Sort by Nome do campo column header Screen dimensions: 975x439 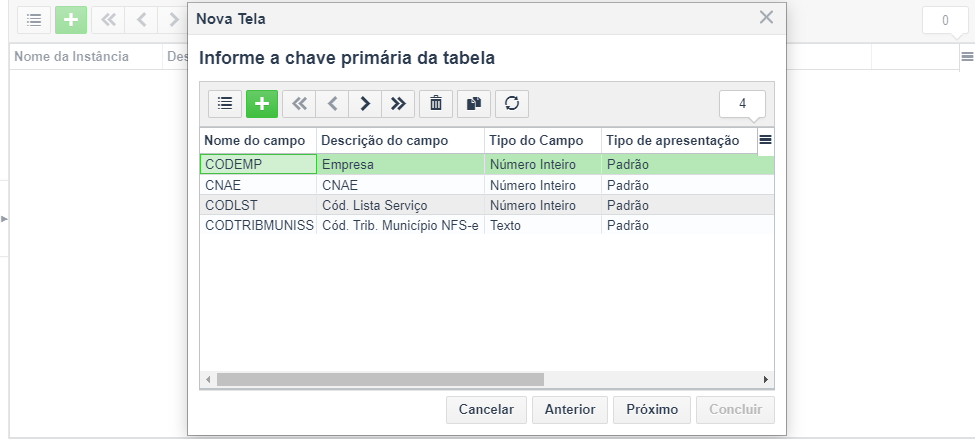(x=257, y=141)
